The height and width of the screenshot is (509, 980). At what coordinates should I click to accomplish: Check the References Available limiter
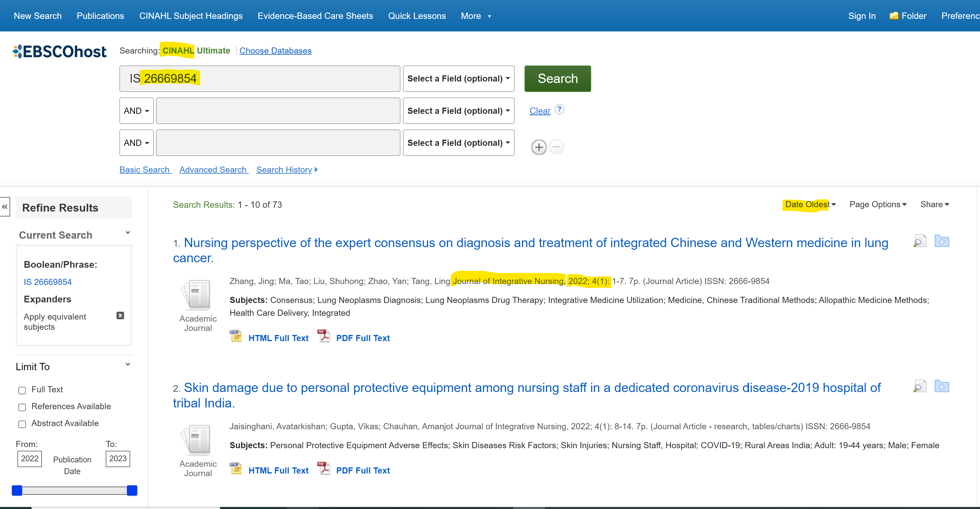click(x=22, y=407)
